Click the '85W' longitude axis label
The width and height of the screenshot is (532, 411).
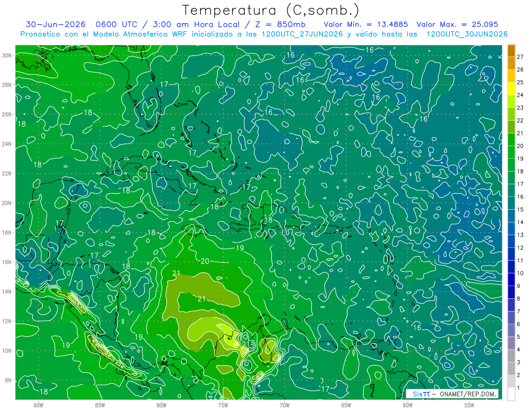(x=100, y=405)
